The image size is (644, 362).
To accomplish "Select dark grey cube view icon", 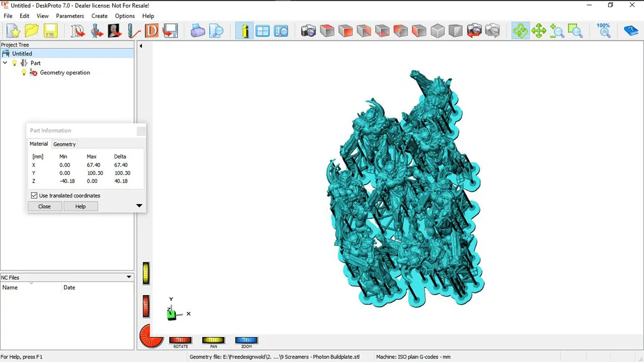I will 456,31.
